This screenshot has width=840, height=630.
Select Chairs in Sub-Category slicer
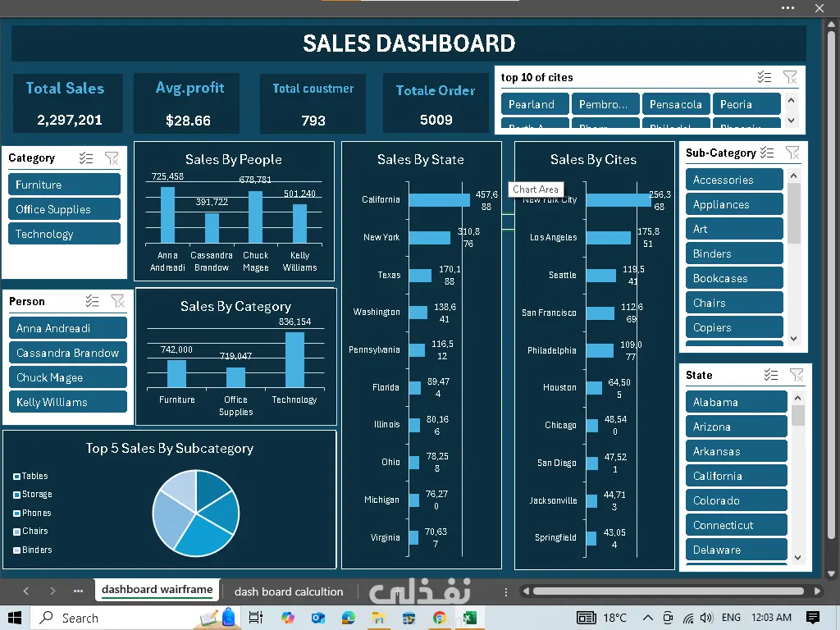tap(734, 303)
